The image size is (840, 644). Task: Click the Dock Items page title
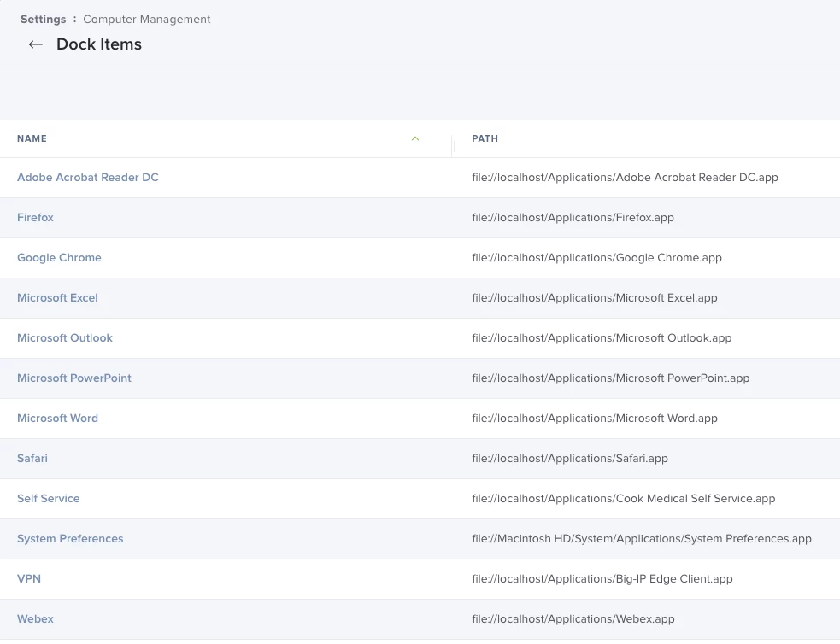click(99, 44)
